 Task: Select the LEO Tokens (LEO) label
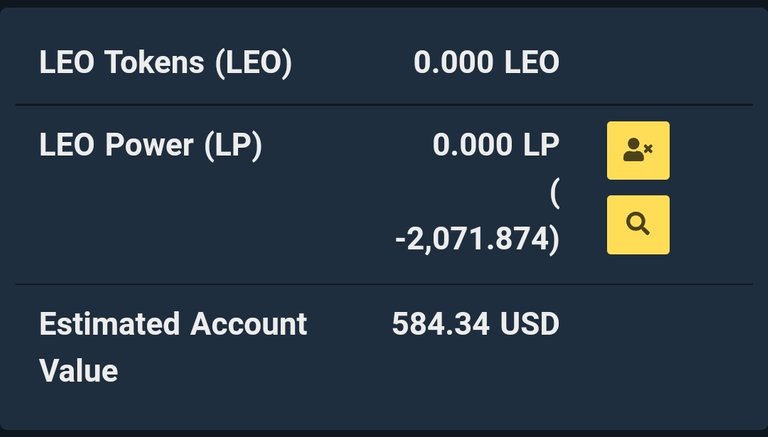point(165,63)
